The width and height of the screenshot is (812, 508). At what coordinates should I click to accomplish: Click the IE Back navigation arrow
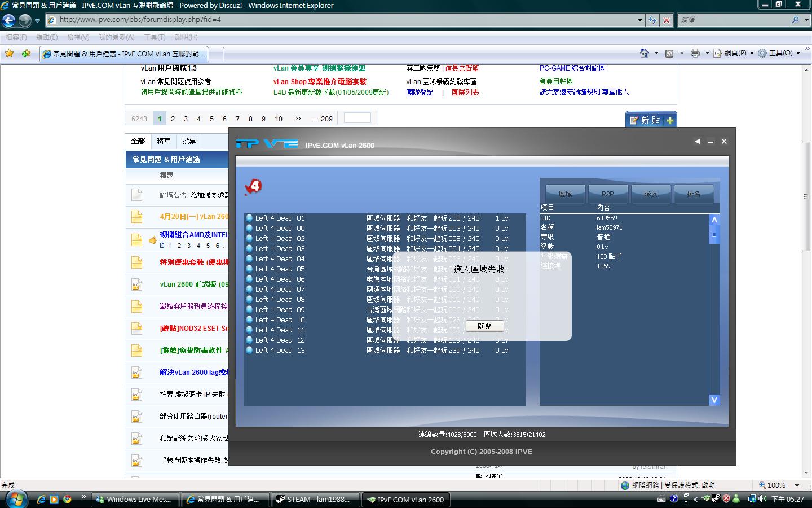(x=9, y=20)
